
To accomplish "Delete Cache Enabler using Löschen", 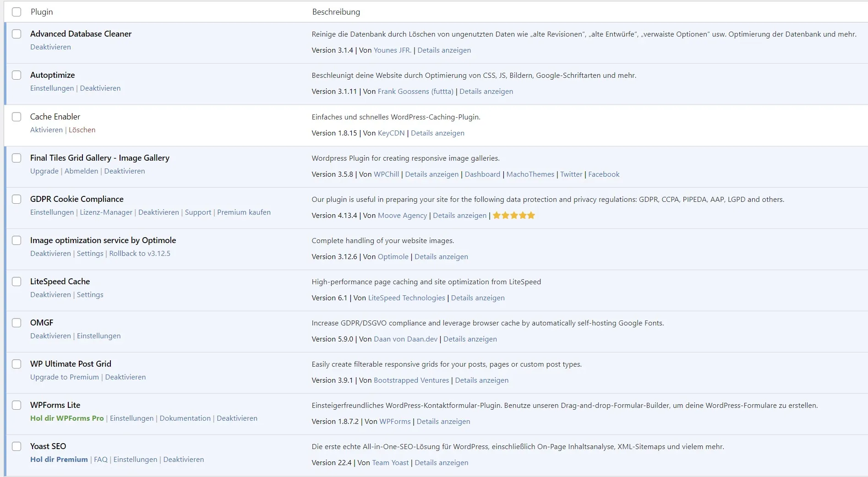I will 82,130.
